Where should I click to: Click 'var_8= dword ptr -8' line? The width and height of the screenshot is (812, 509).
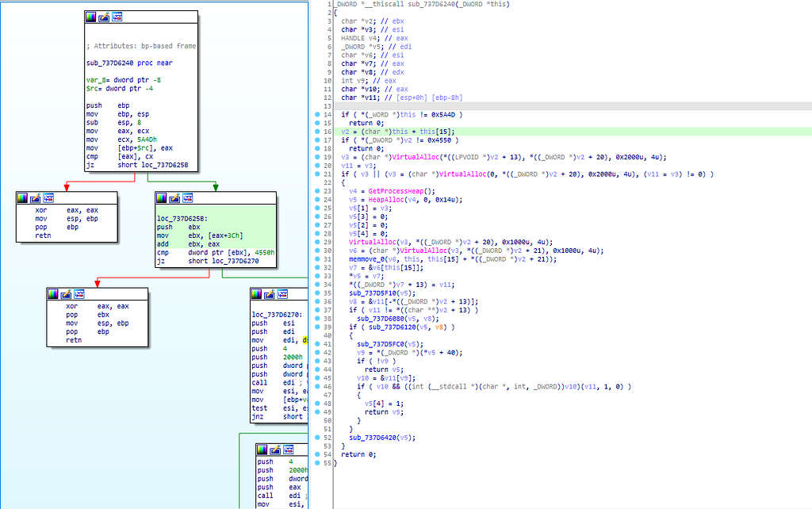[124, 80]
